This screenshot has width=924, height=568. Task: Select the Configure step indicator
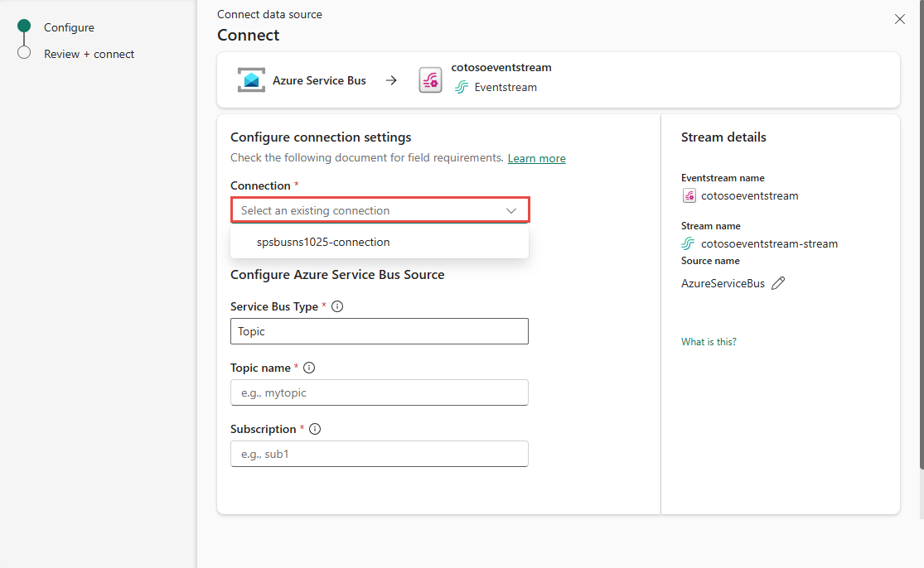(x=24, y=27)
